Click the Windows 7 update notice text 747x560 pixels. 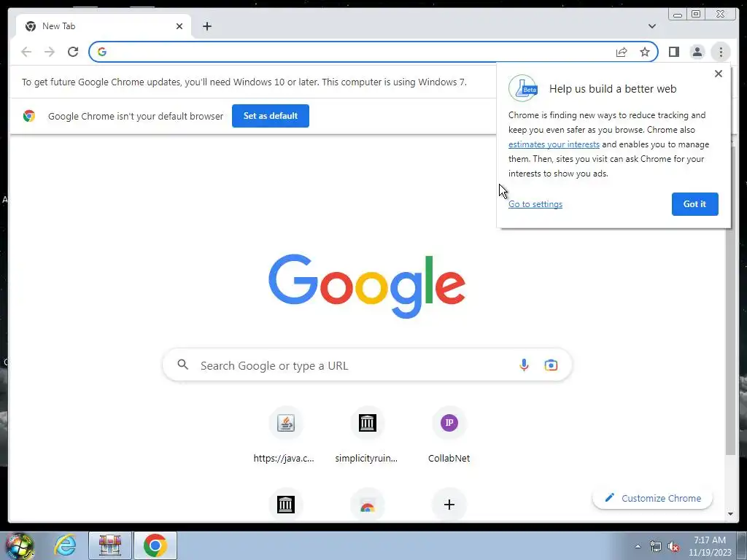[x=244, y=82]
